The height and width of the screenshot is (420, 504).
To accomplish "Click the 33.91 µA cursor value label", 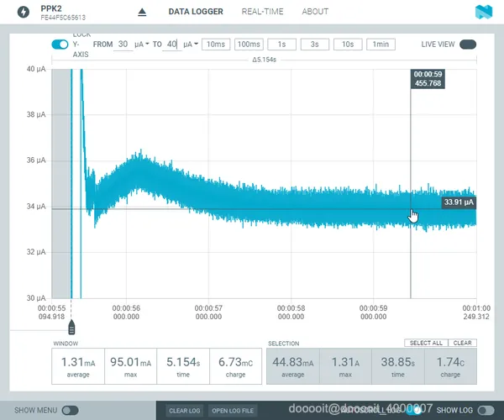I will tap(459, 202).
